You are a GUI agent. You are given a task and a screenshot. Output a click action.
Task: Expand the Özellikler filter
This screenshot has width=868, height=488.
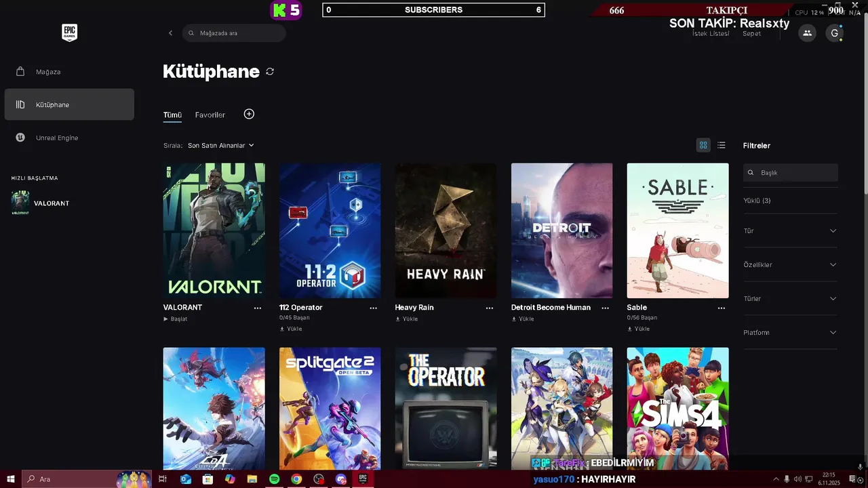pos(790,264)
